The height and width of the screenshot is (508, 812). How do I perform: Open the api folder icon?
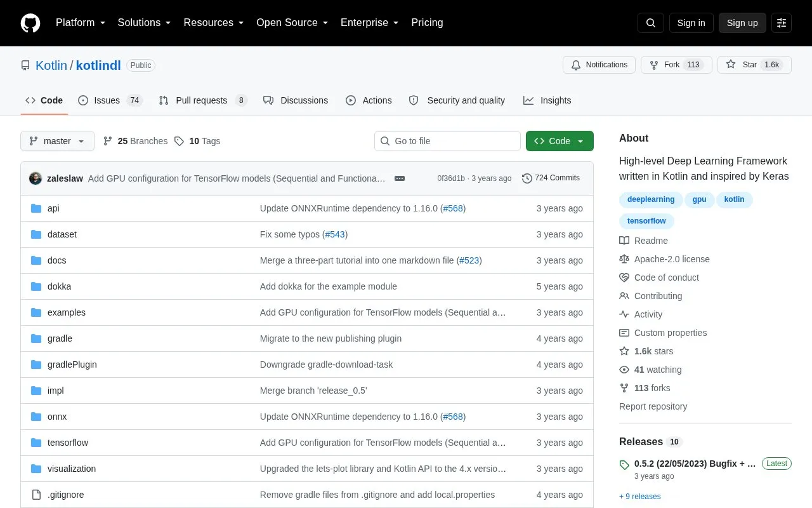(36, 208)
